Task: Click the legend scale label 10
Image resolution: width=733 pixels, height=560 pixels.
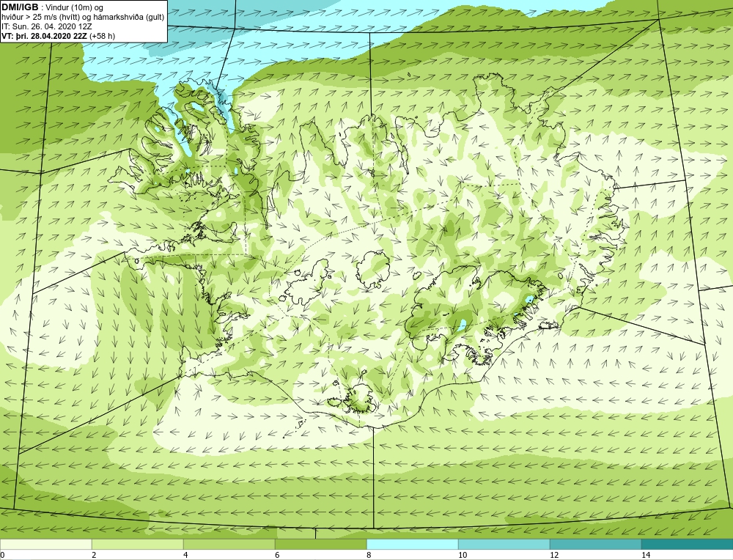Action: [x=463, y=555]
